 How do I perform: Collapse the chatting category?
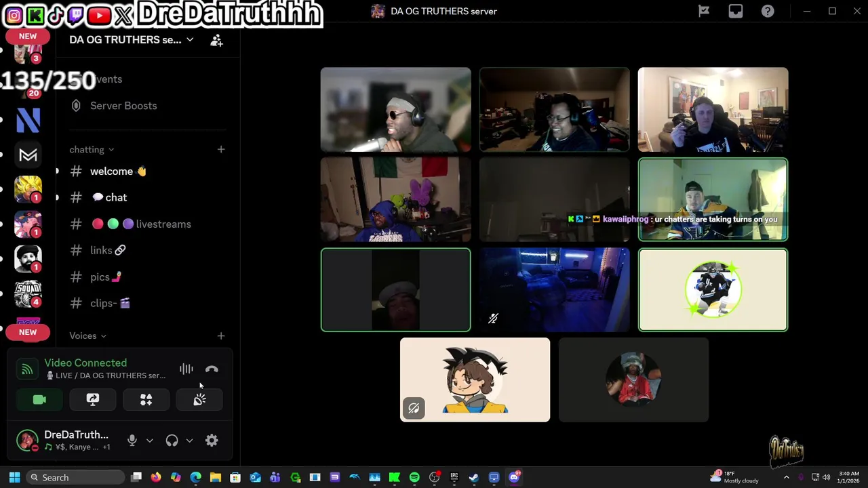(x=92, y=150)
